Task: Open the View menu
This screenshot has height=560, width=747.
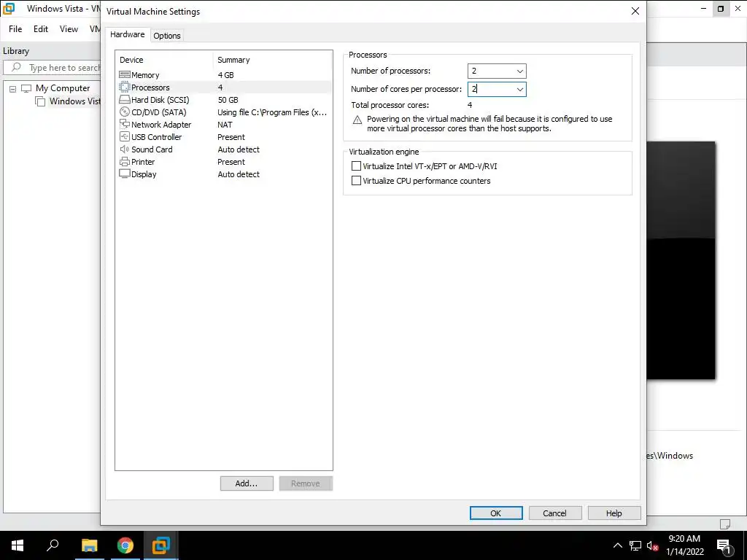Action: pos(69,29)
